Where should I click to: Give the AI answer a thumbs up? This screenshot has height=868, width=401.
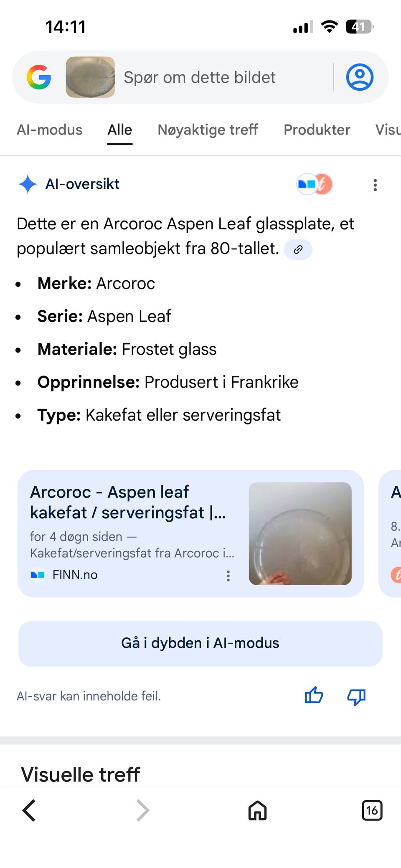(x=314, y=695)
